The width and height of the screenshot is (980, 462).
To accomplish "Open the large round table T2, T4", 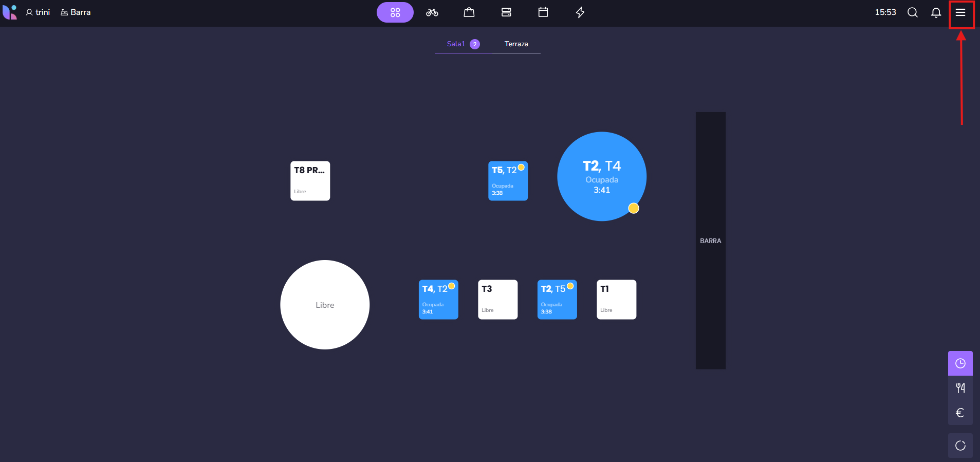I will point(601,176).
